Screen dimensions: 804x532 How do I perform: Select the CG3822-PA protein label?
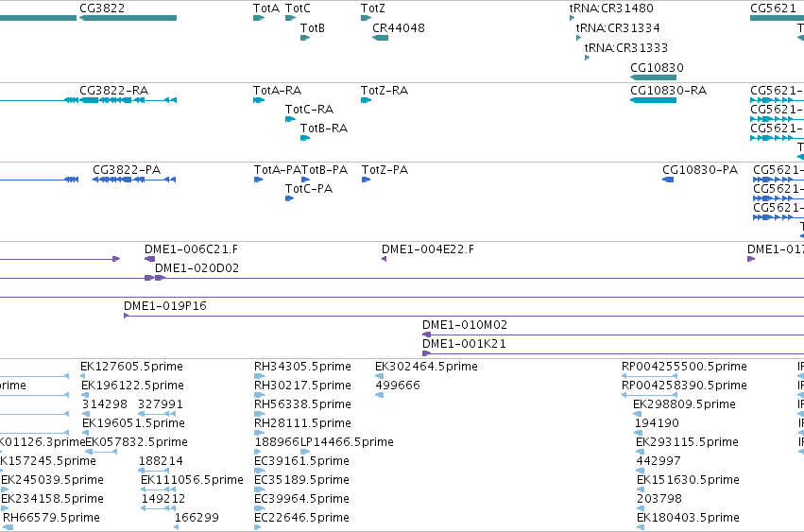pos(127,170)
